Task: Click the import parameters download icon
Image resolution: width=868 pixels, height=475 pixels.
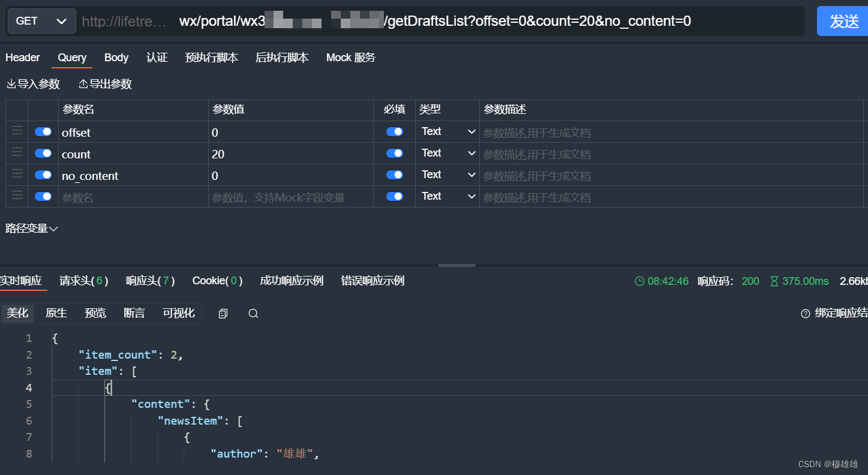Action: [11, 85]
